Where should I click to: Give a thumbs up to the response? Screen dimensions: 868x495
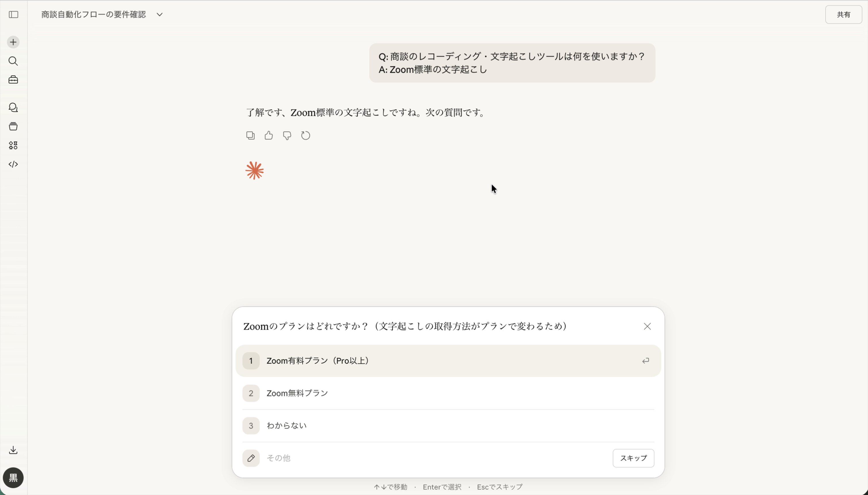[x=268, y=135]
